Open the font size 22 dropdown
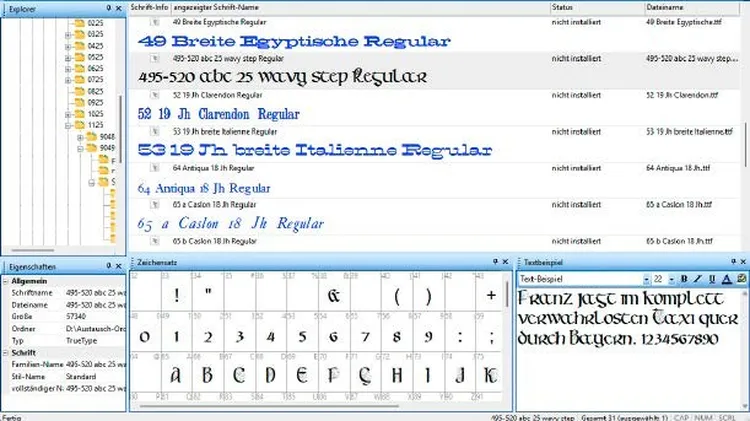 tap(672, 277)
